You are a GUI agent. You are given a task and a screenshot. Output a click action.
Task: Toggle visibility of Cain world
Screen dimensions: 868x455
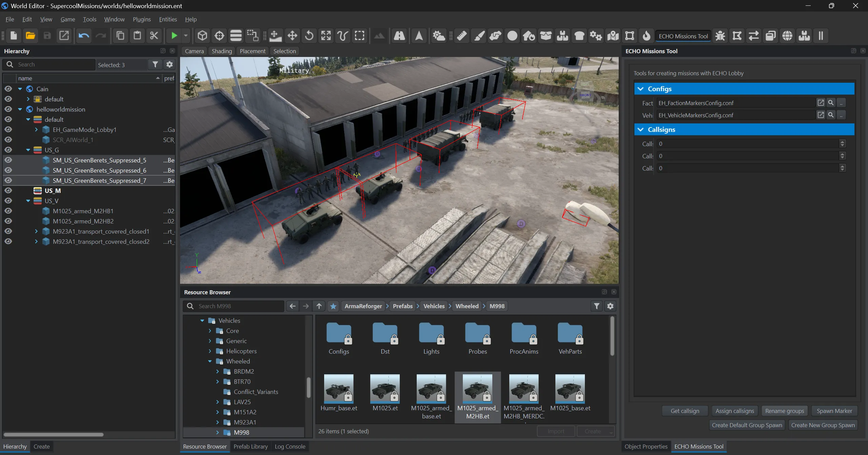click(8, 89)
